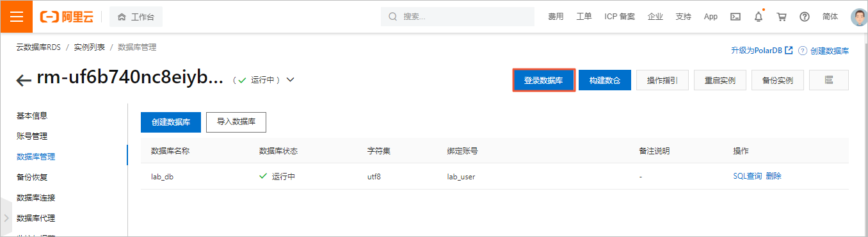Click the 绑定账号 column header
Screen dimensions: 868x237
462,151
